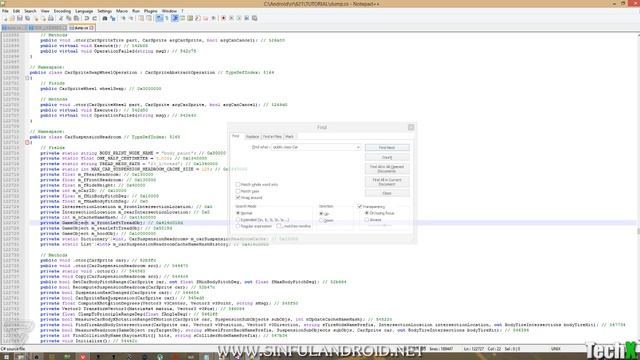The width and height of the screenshot is (640, 360).
Task: Click the Save Recorded Macro icon
Action: pyautogui.click(x=254, y=18)
